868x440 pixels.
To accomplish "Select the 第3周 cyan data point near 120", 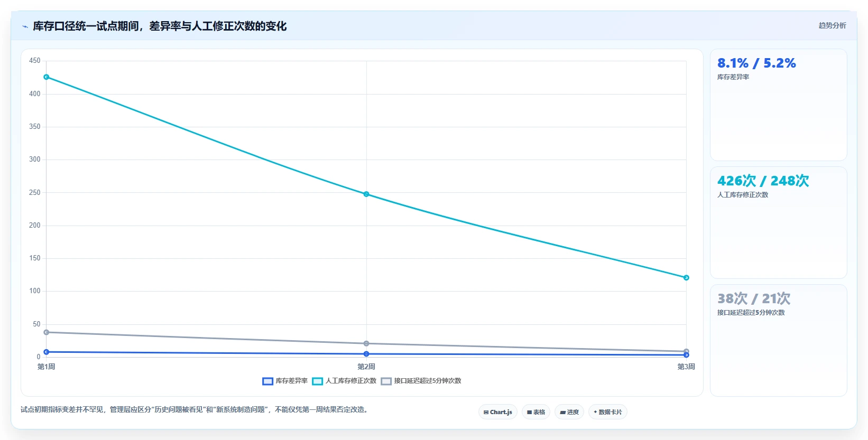I will (686, 278).
